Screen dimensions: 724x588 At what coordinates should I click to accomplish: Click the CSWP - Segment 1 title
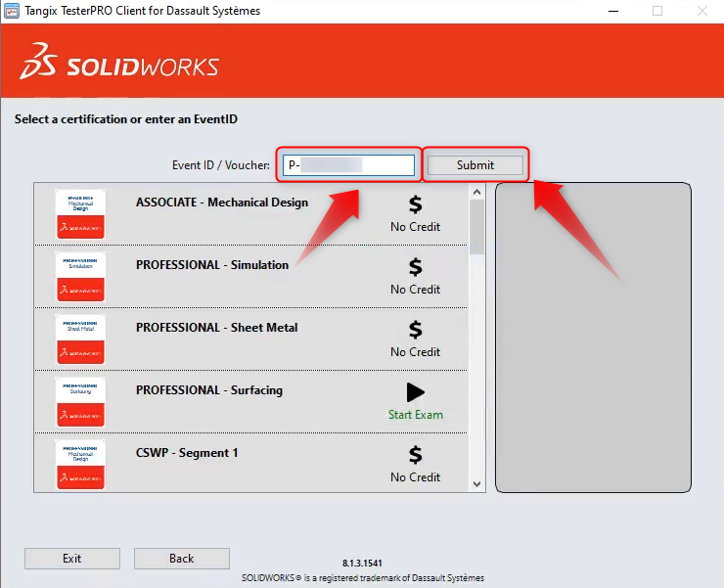tap(187, 453)
